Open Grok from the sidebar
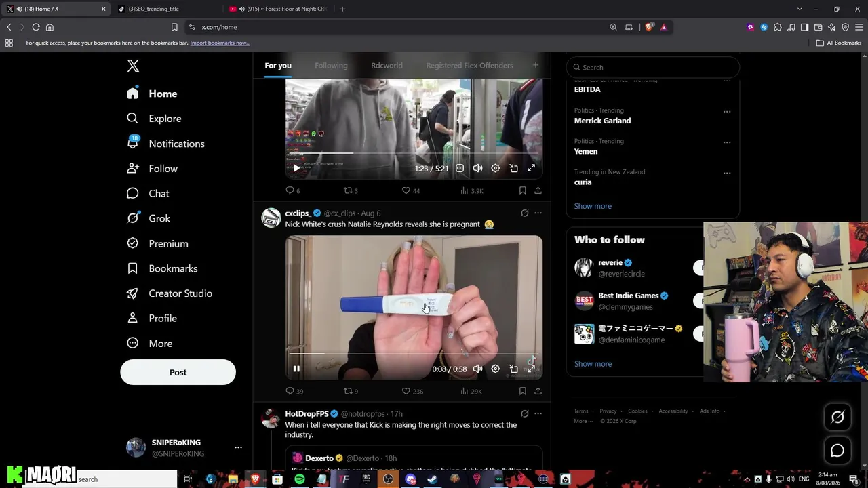Screen dimensions: 868x488 tap(149, 218)
